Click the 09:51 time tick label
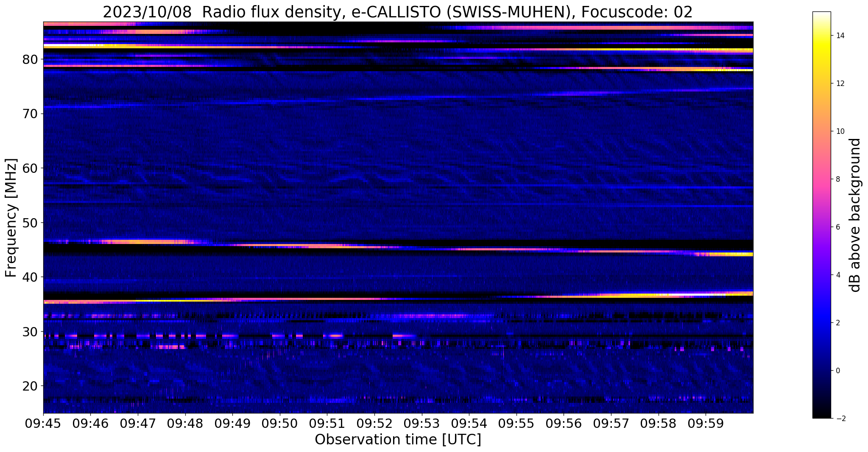 coord(327,424)
